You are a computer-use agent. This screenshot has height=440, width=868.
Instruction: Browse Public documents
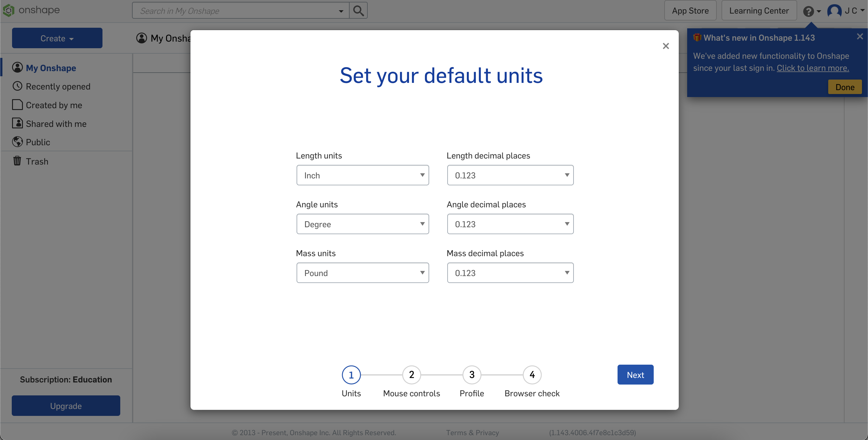pyautogui.click(x=38, y=142)
